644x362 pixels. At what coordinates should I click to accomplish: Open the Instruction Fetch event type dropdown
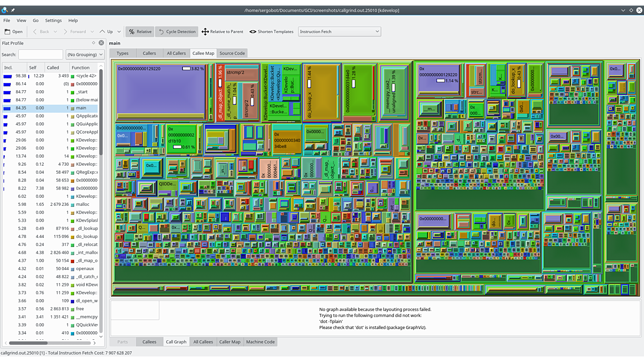[339, 32]
